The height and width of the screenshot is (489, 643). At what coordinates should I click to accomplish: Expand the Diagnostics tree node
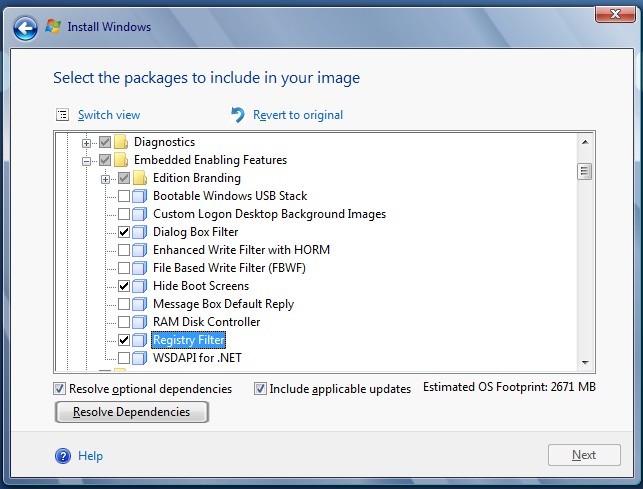pyautogui.click(x=86, y=143)
